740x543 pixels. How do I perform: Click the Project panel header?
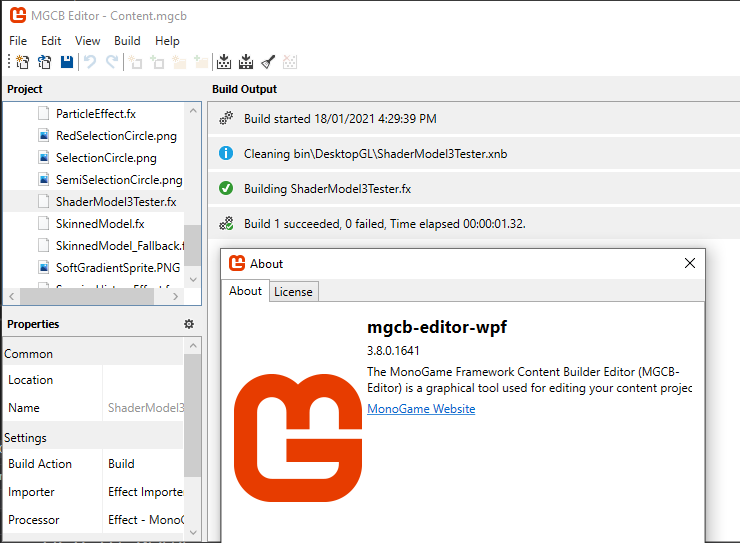pyautogui.click(x=25, y=89)
